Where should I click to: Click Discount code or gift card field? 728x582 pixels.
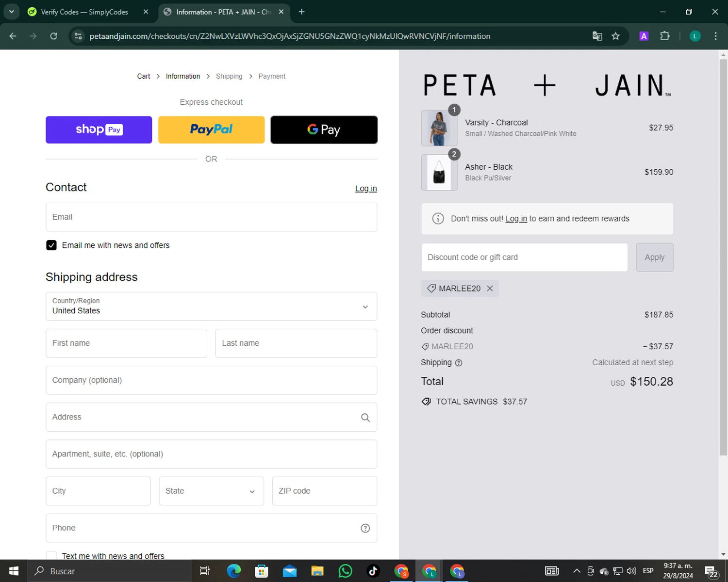524,257
